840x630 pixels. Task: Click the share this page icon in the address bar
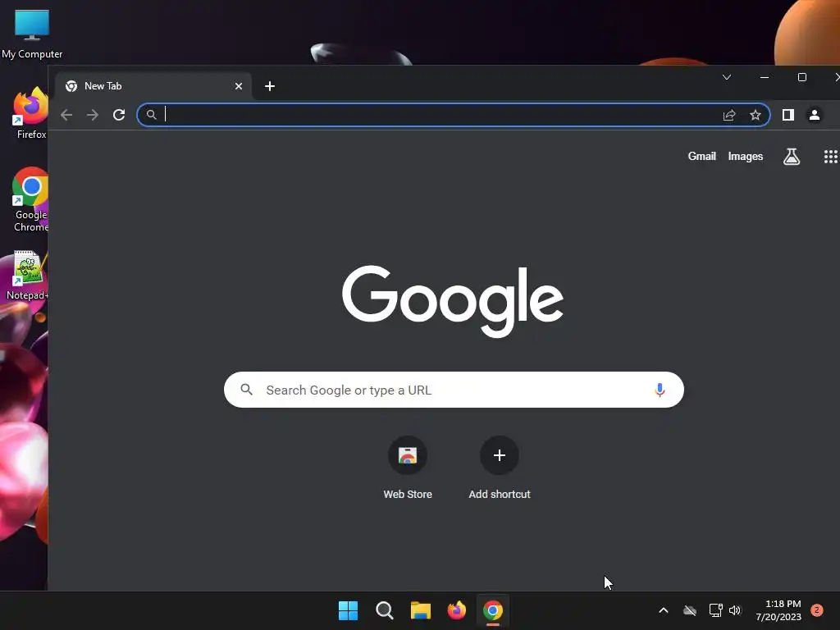tap(729, 115)
